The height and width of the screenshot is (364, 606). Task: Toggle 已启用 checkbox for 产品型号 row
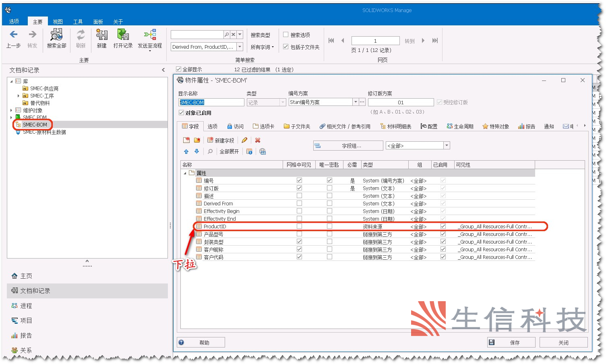click(443, 234)
